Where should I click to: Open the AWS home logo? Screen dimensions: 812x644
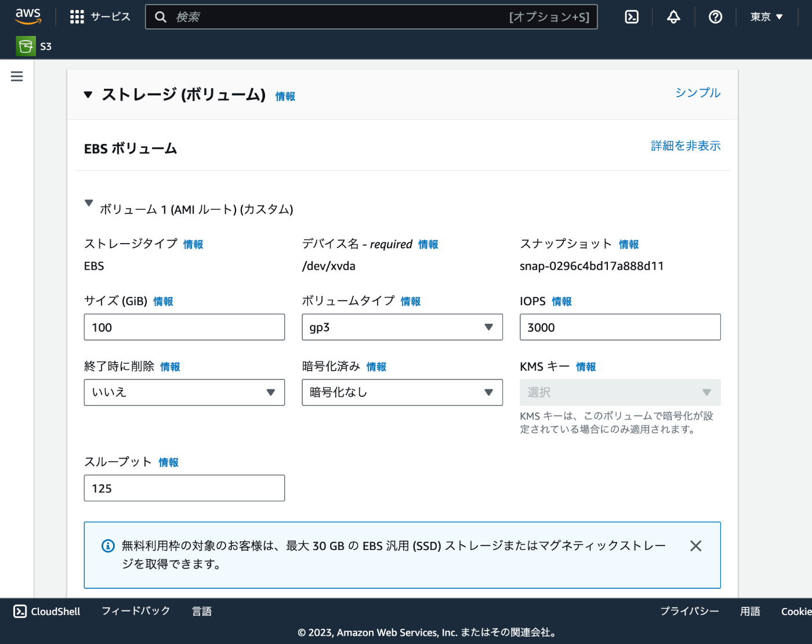(28, 16)
